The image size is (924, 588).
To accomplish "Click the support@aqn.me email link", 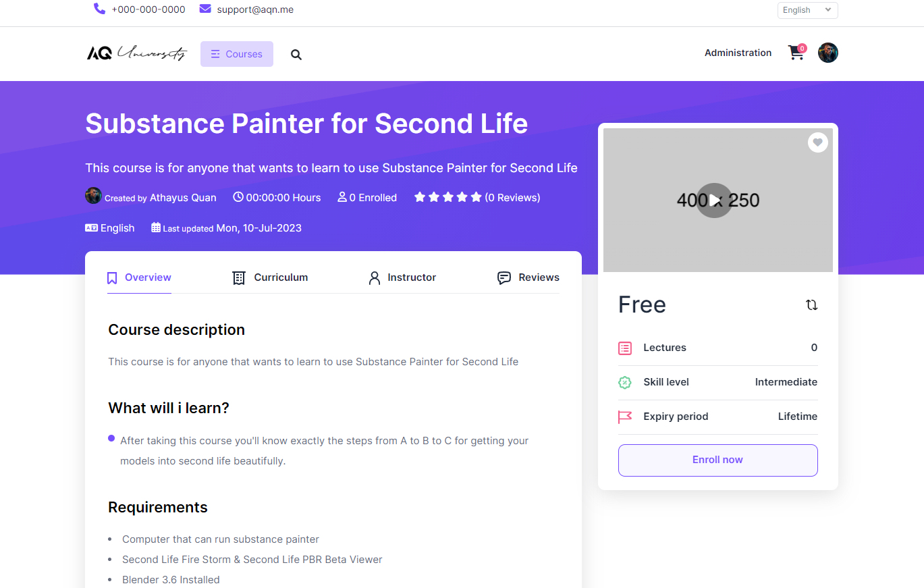I will [255, 9].
